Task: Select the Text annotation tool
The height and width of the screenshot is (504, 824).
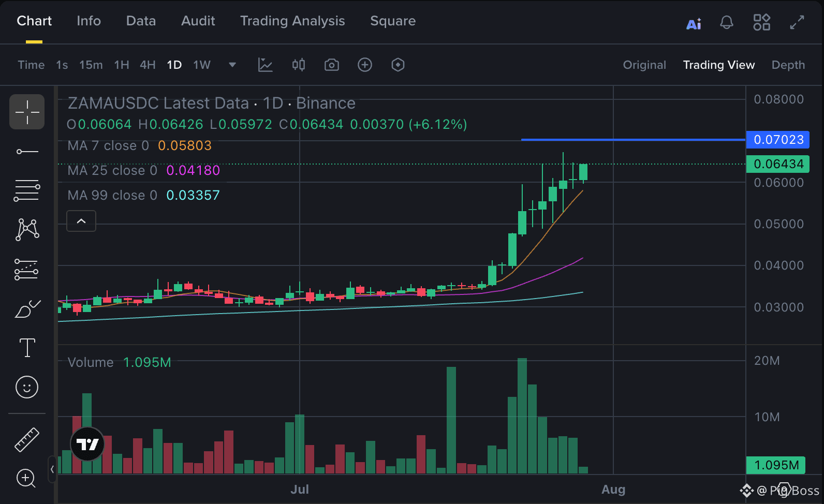Action: coord(27,348)
